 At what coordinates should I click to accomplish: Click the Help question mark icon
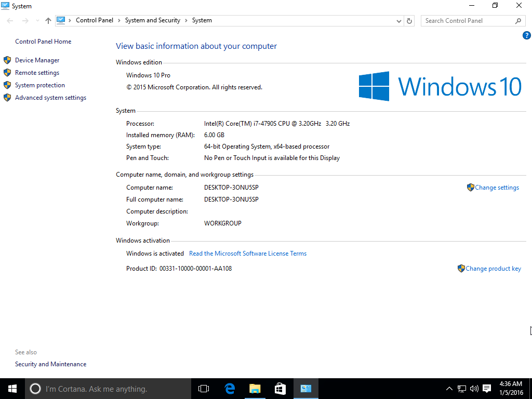coord(527,35)
